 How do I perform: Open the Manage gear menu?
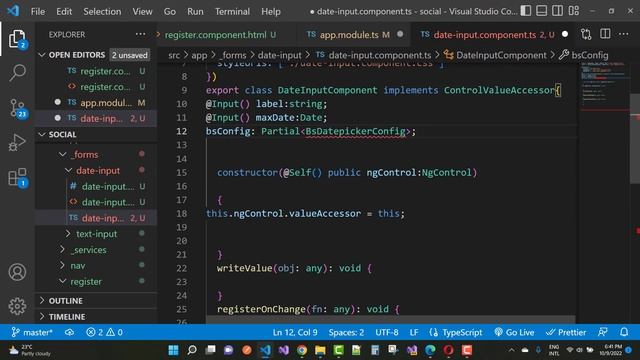coord(17,306)
